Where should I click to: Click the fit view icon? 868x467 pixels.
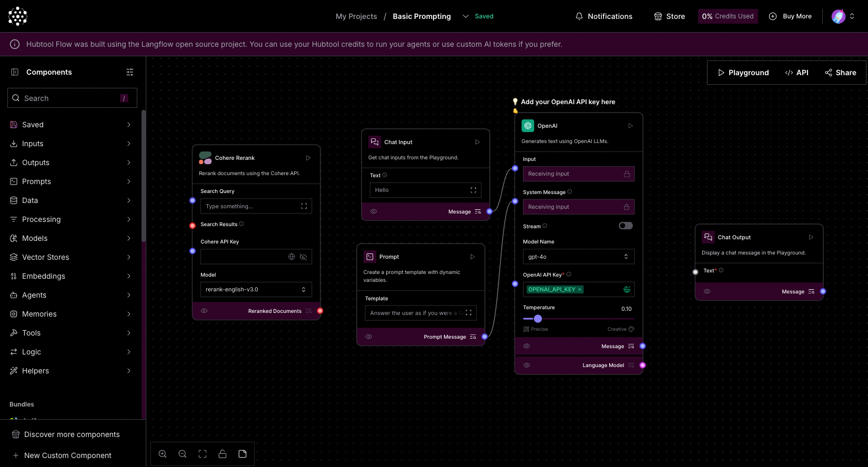point(203,454)
